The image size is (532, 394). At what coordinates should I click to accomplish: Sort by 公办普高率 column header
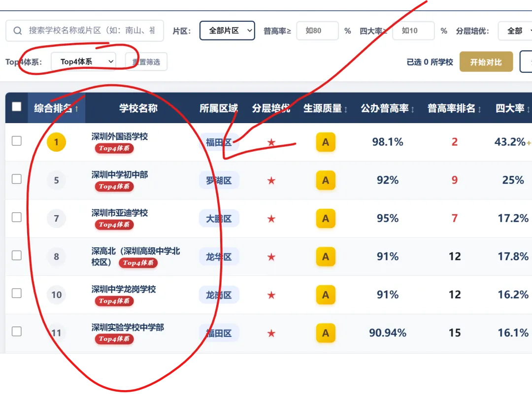(388, 108)
